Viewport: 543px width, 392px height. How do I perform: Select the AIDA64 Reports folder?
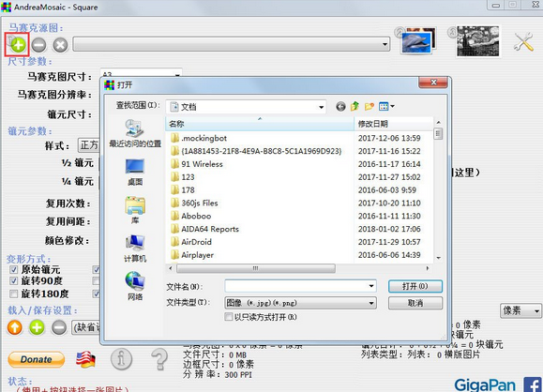204,229
